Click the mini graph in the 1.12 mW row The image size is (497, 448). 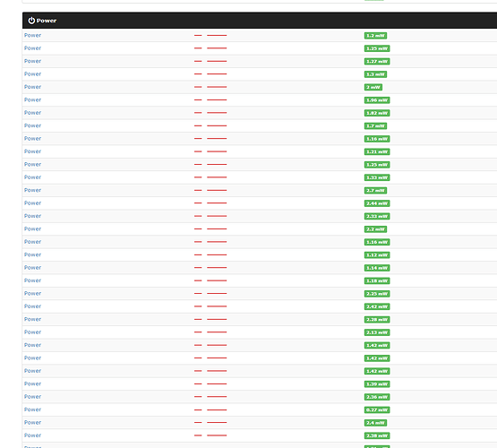pos(210,254)
